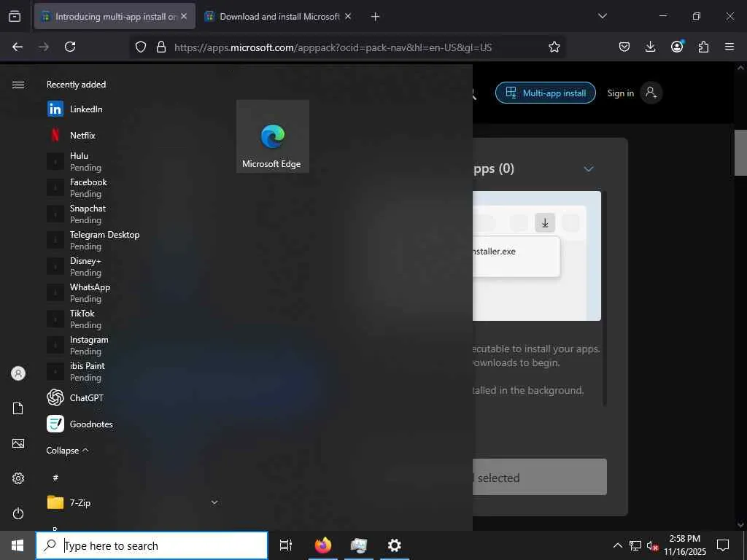This screenshot has height=560, width=747.
Task: Click the Windows Start button
Action: (18, 545)
